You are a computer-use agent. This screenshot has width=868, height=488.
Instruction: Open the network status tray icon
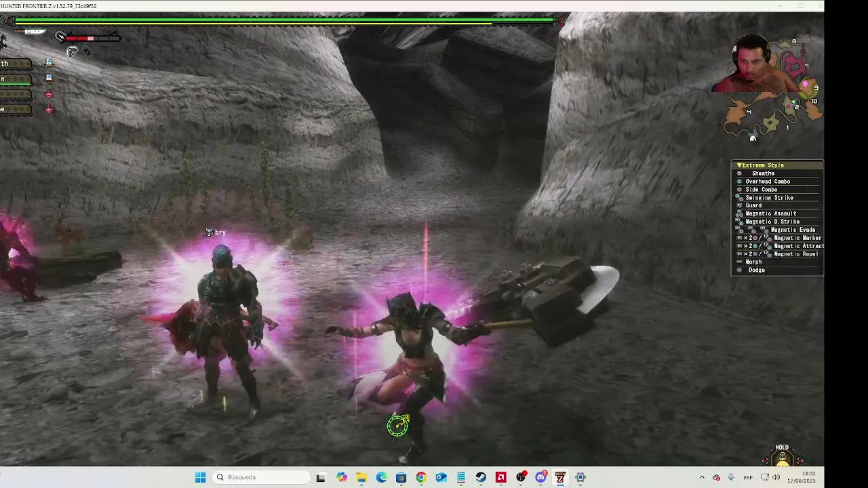764,477
